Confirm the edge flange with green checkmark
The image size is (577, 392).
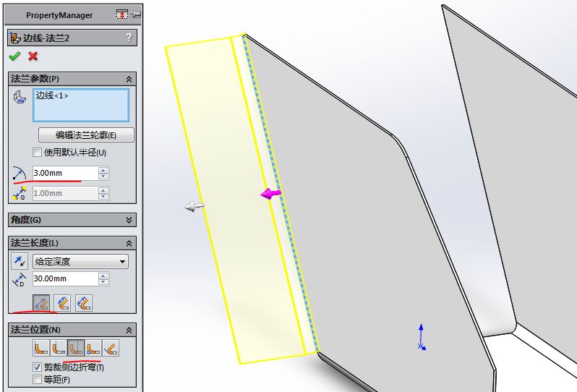pyautogui.click(x=14, y=56)
